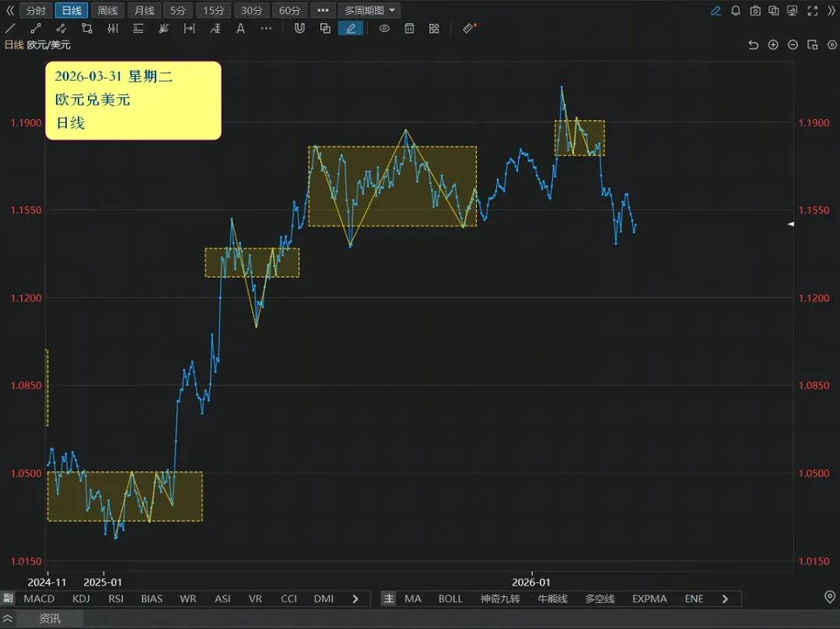The width and height of the screenshot is (840, 629).
Task: Open more timeframes ellipsis button
Action: 323,11
